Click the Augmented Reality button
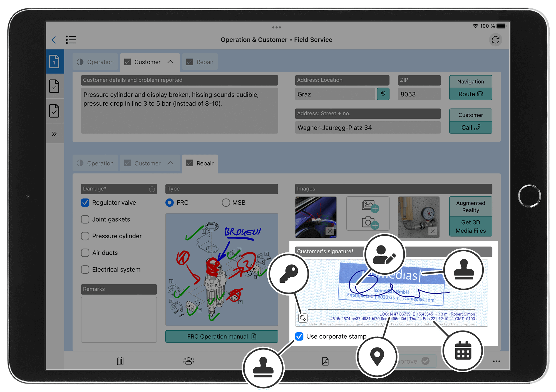This screenshot has width=556, height=392. [x=470, y=209]
